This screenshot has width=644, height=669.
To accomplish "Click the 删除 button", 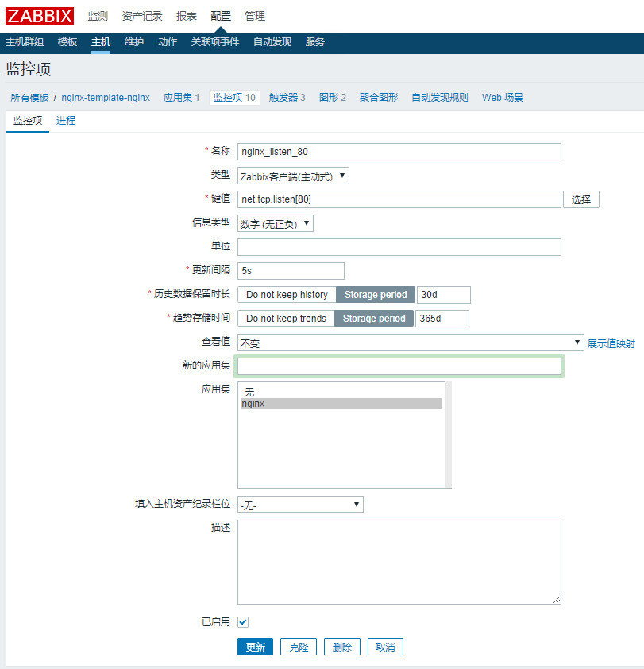I will tap(342, 647).
